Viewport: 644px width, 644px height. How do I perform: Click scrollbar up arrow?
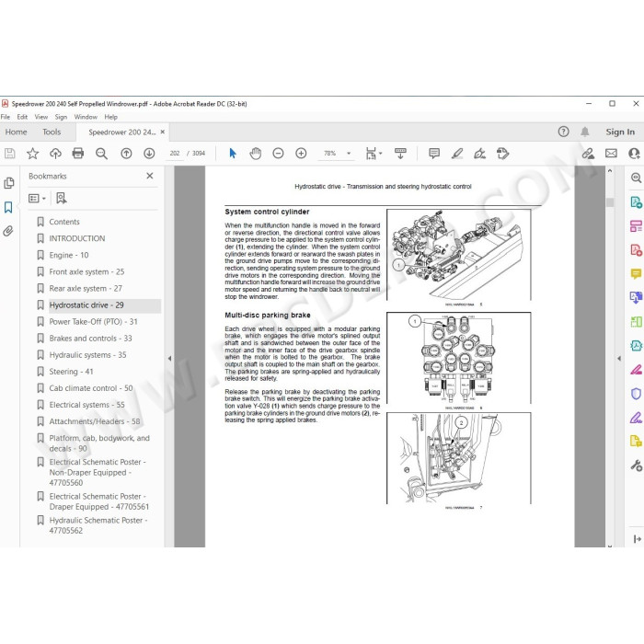tap(610, 170)
